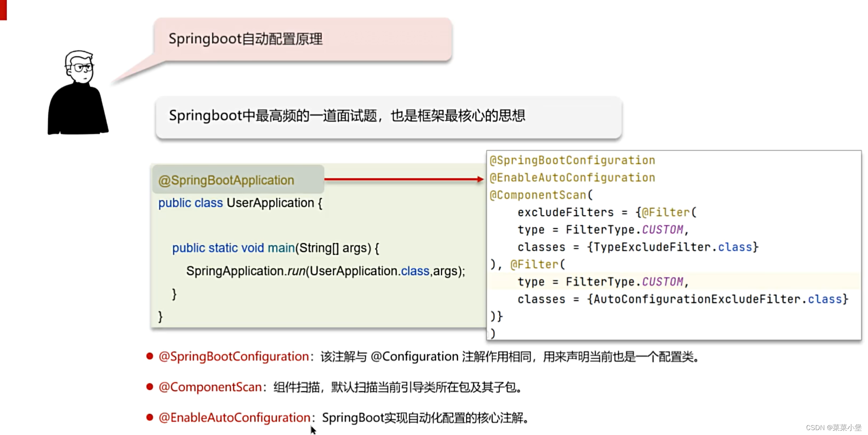Click the highlighted type = FilterType.CUSTOM line

[x=603, y=282]
